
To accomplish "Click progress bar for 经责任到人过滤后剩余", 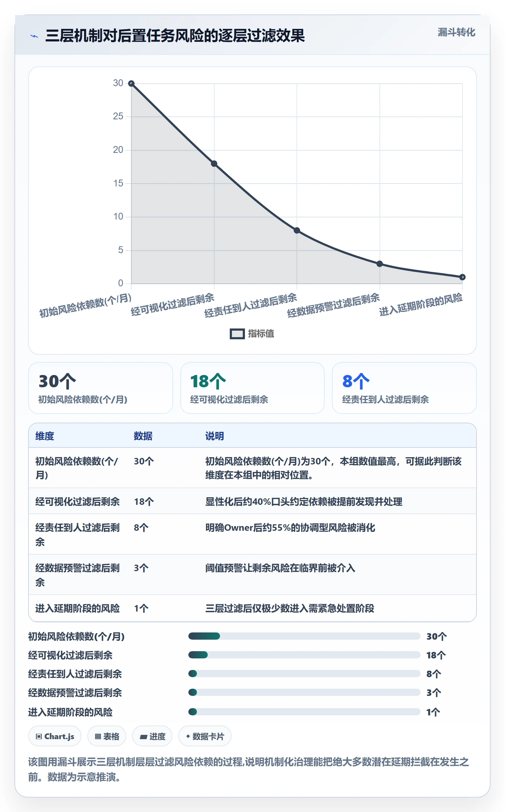I will click(x=304, y=674).
